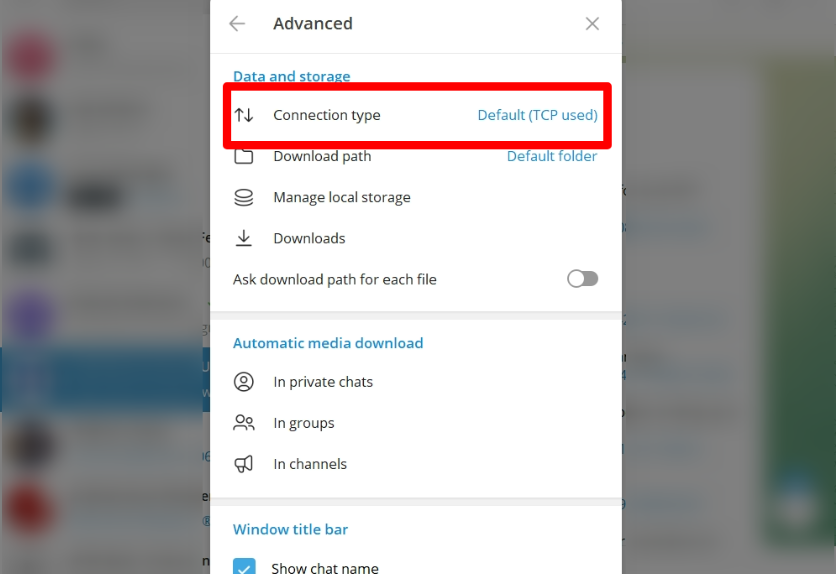This screenshot has height=574, width=836.
Task: Uncheck the Show chat name checkbox
Action: (244, 568)
